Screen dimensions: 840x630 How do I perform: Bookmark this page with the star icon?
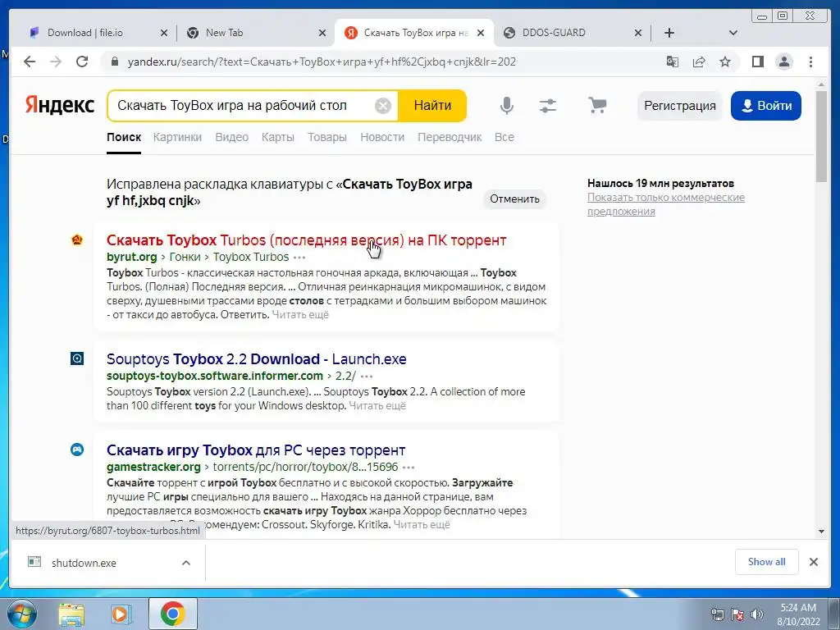tap(725, 62)
